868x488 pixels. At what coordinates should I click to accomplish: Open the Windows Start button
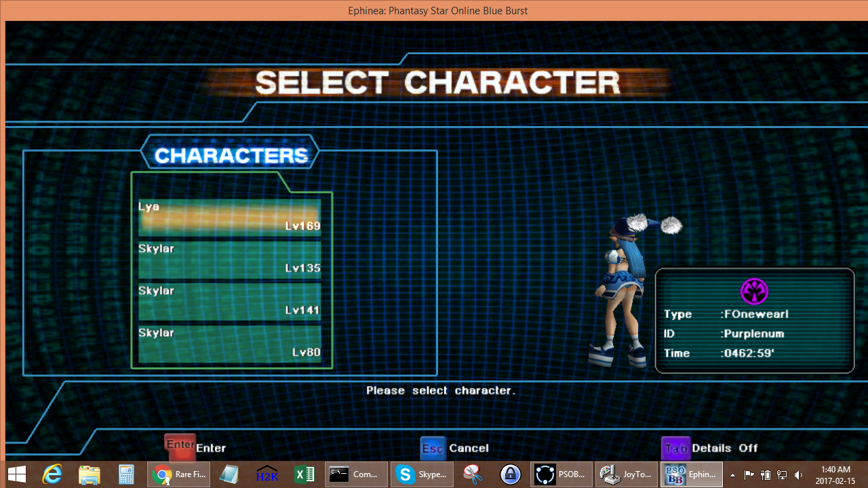point(17,474)
